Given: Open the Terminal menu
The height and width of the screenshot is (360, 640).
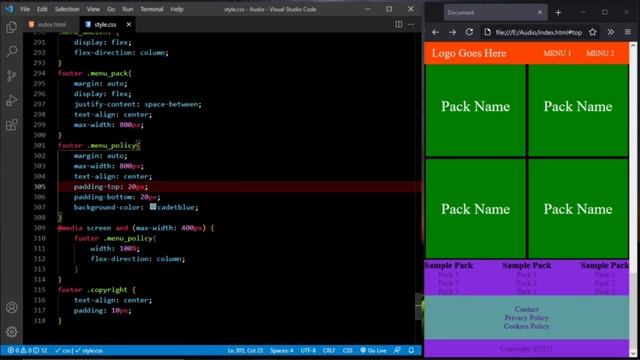Looking at the screenshot, I should click(x=152, y=9).
